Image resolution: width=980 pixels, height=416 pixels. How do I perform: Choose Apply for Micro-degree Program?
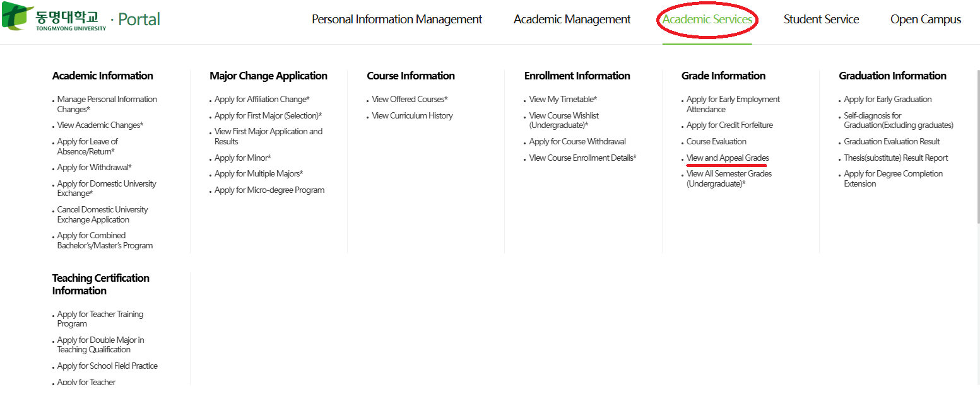coord(269,190)
